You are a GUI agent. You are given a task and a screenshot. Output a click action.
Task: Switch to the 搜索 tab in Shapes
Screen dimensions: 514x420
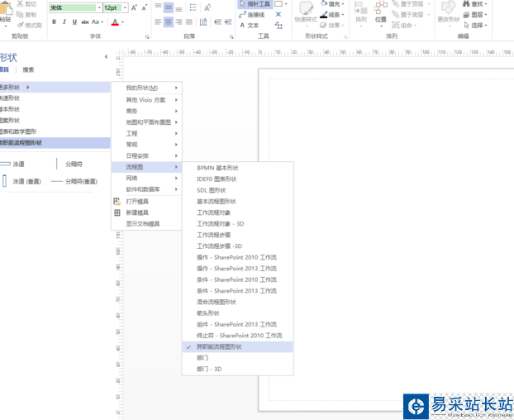[28, 69]
